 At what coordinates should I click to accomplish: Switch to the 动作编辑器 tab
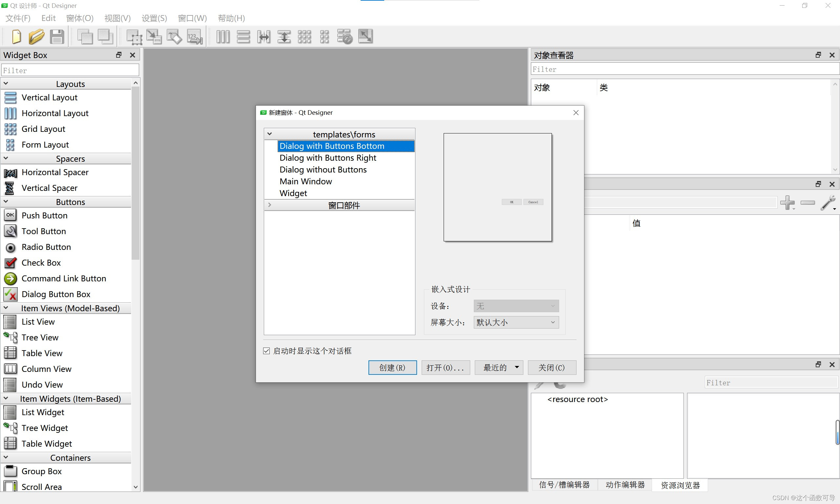click(625, 485)
